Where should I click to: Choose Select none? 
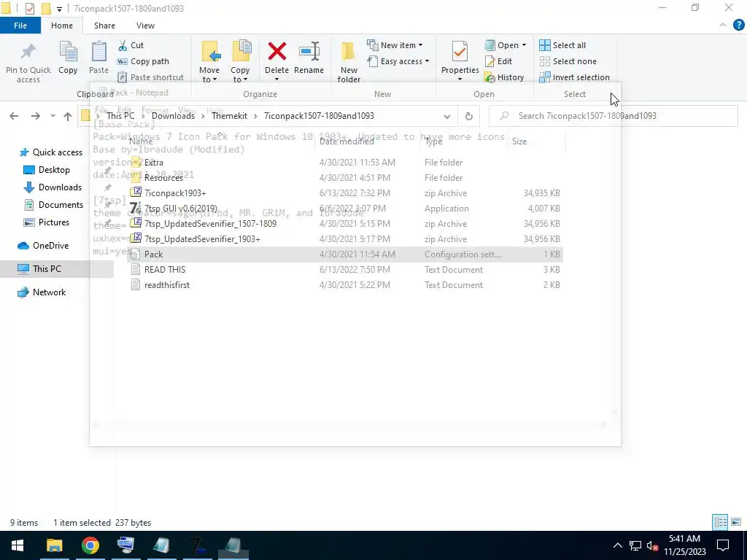pyautogui.click(x=568, y=61)
